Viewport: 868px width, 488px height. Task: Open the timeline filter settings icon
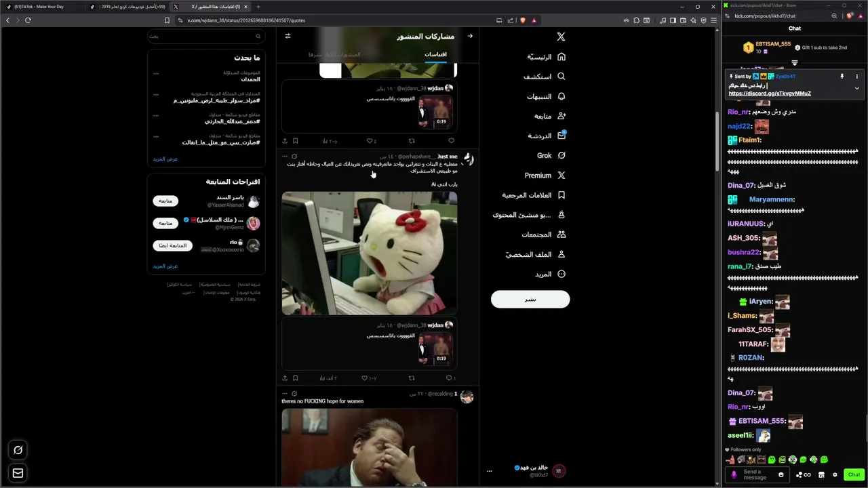coord(288,36)
